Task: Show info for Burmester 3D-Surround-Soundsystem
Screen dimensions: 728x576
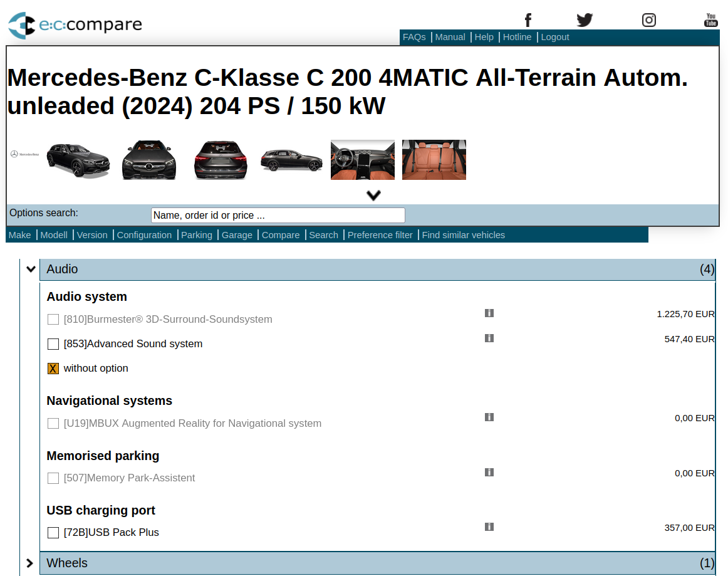Action: 489,313
